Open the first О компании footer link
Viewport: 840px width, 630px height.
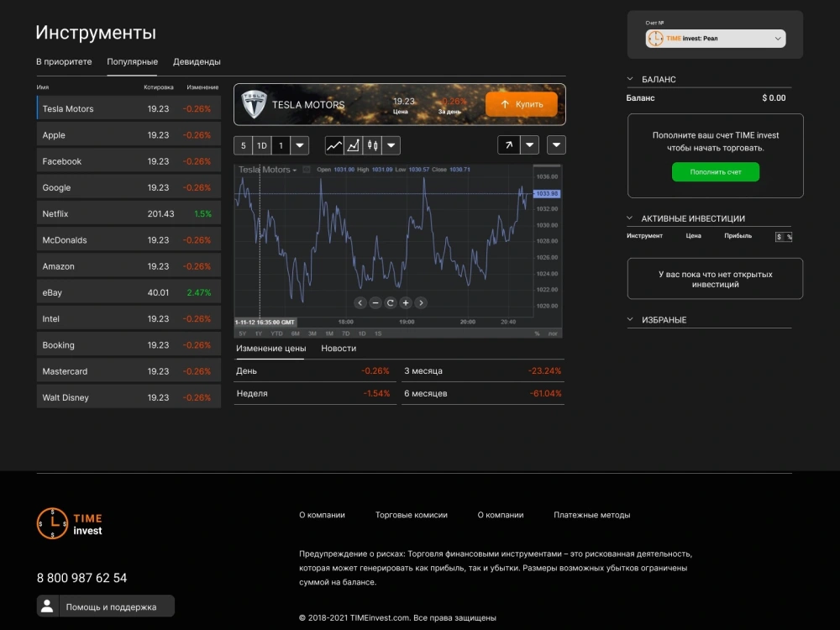tap(322, 515)
